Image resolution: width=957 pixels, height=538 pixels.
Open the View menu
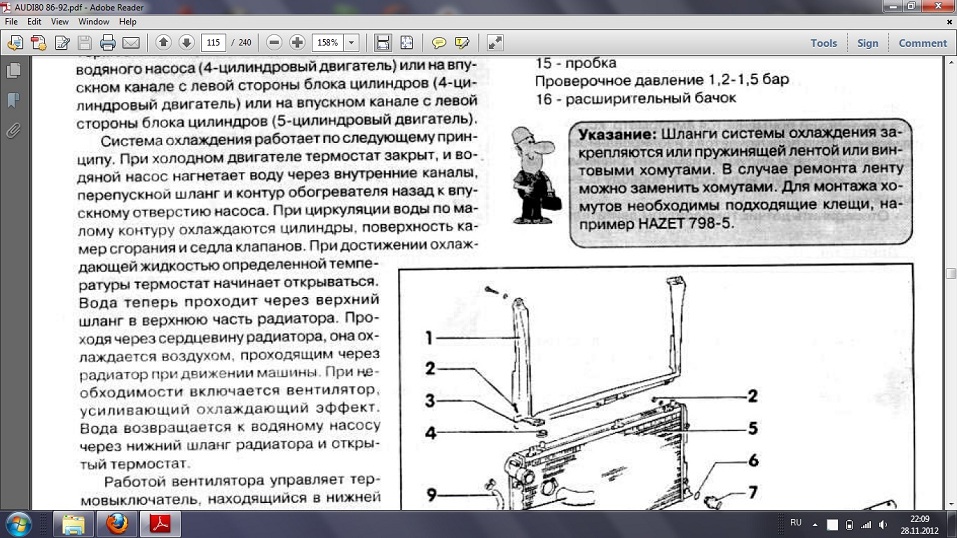60,21
